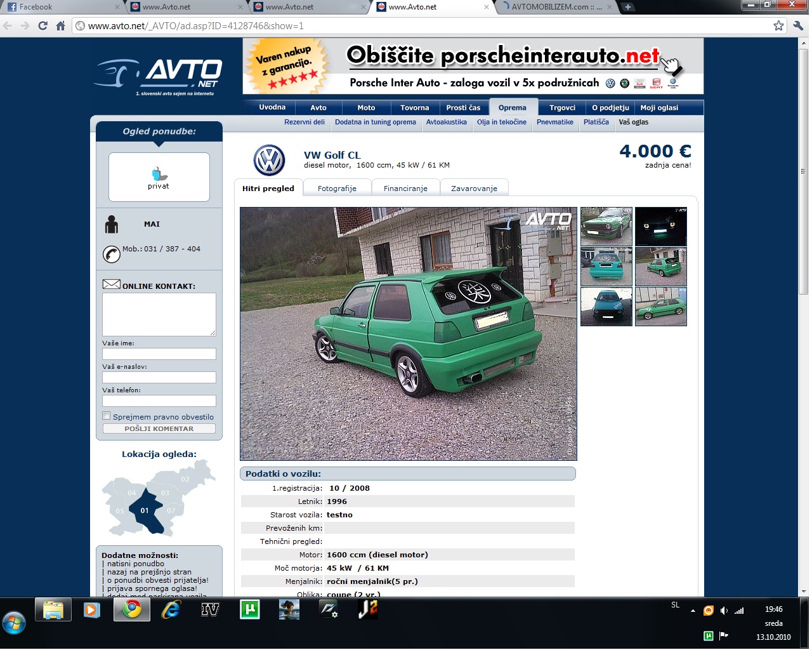812x650 pixels.
Task: Tick Sprejmem pravno obvestilo checkbox
Action: 107,416
